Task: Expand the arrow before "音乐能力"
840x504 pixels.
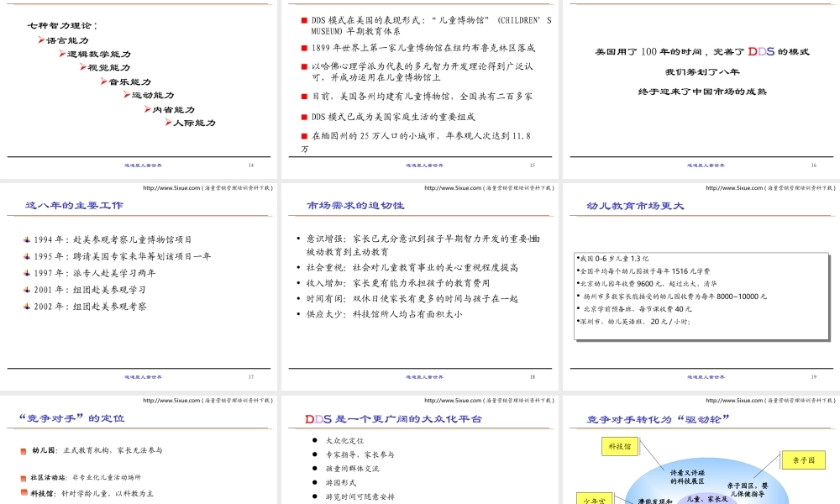Action: [102, 80]
